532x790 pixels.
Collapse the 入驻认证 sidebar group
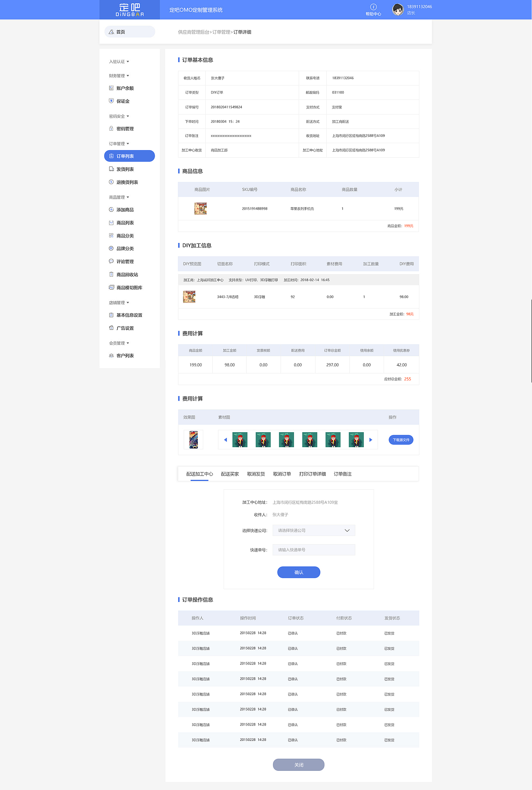[119, 62]
